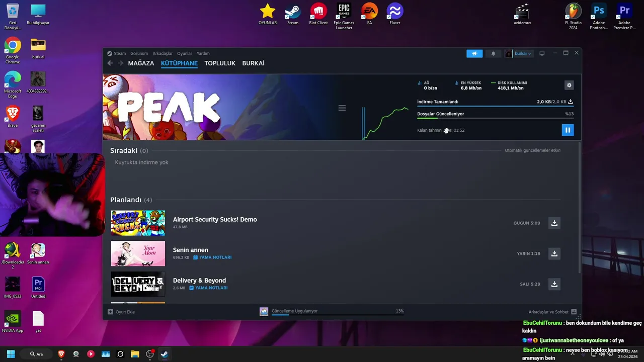The image size is (644, 362).
Task: Open Steam desktop shortcut
Action: pos(293,14)
